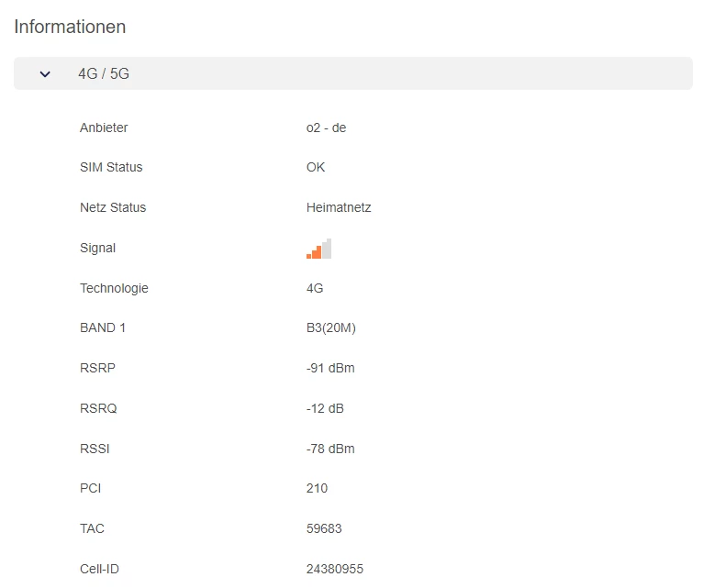
Task: Click the Informationen page heading
Action: tap(70, 27)
